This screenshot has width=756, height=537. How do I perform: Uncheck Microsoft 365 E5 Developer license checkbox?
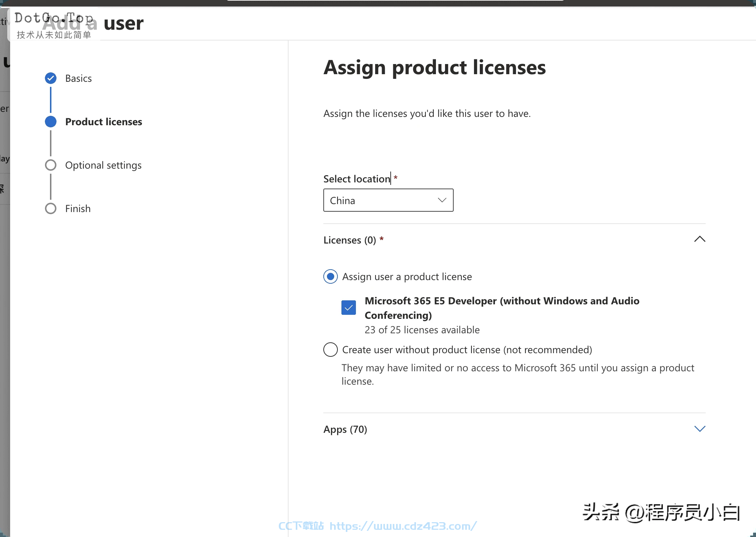click(349, 308)
